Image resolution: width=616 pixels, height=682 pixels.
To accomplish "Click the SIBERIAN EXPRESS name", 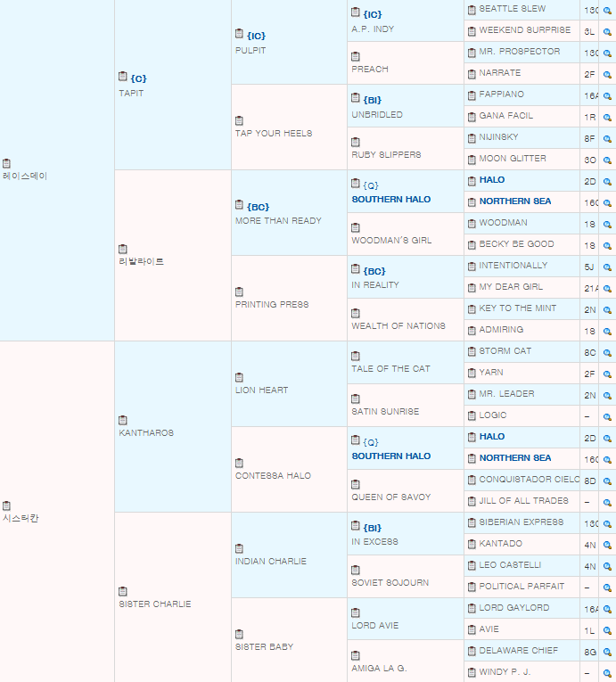I will [522, 522].
